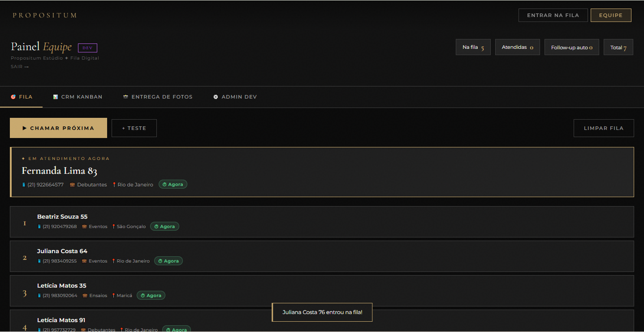644x332 pixels.
Task: Clear the queue with Limpar Fila
Action: pos(604,128)
